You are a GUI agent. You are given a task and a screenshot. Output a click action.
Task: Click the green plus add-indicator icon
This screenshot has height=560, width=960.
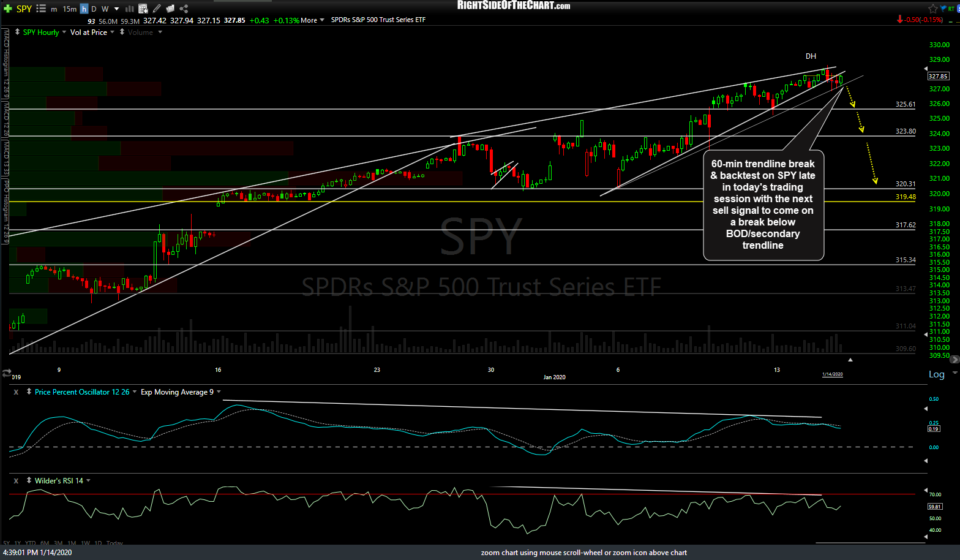7,9
